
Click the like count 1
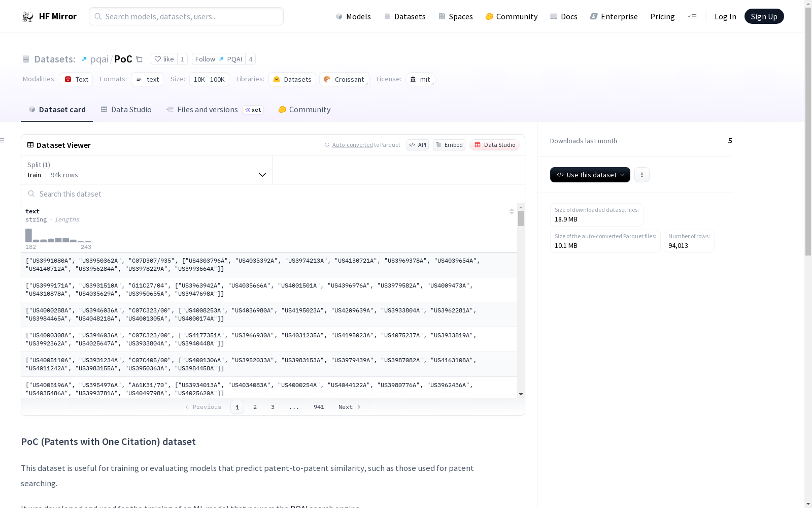click(182, 59)
